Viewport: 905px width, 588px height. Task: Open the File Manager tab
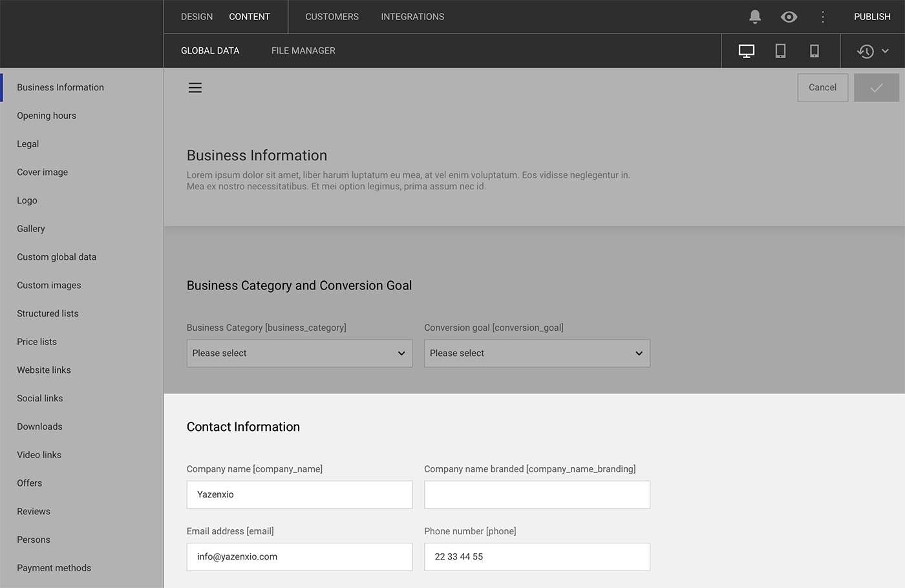click(x=303, y=51)
